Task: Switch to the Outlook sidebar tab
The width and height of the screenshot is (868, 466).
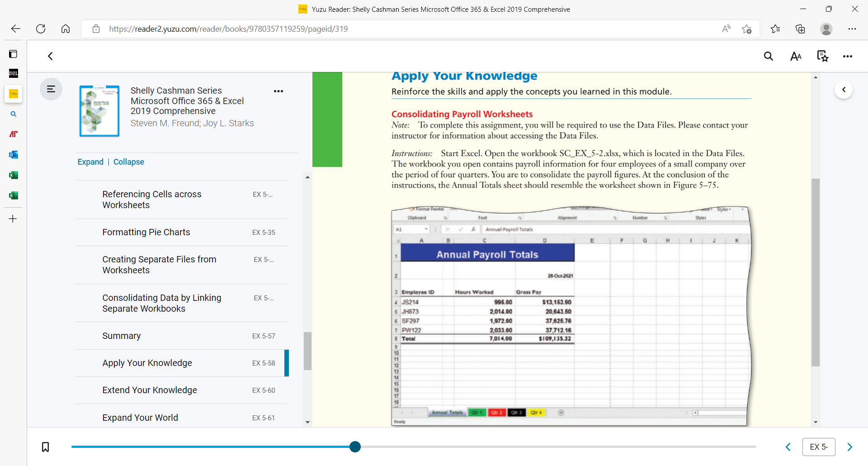Action: tap(14, 155)
